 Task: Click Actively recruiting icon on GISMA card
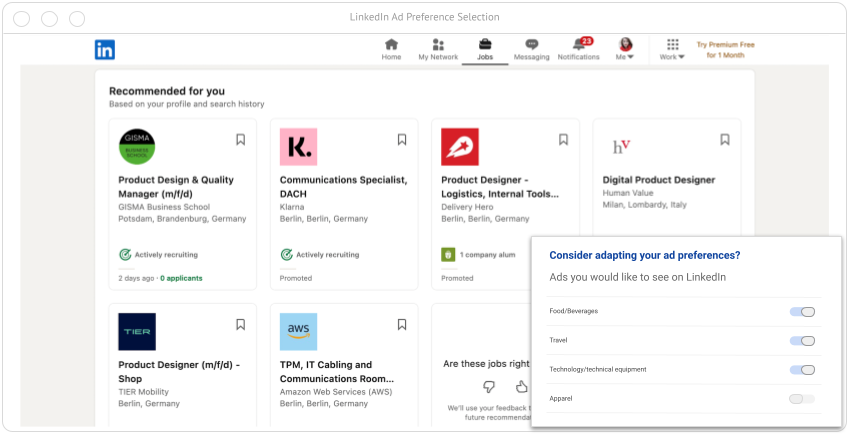click(x=125, y=254)
